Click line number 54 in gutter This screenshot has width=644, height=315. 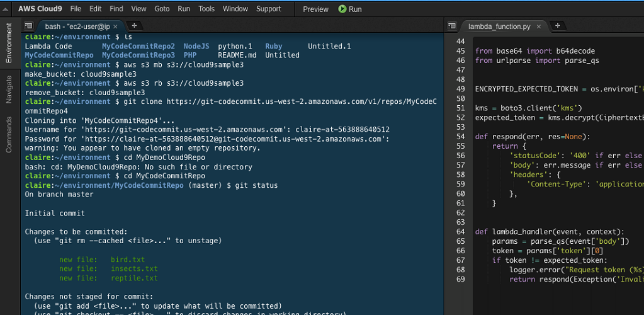(x=460, y=137)
